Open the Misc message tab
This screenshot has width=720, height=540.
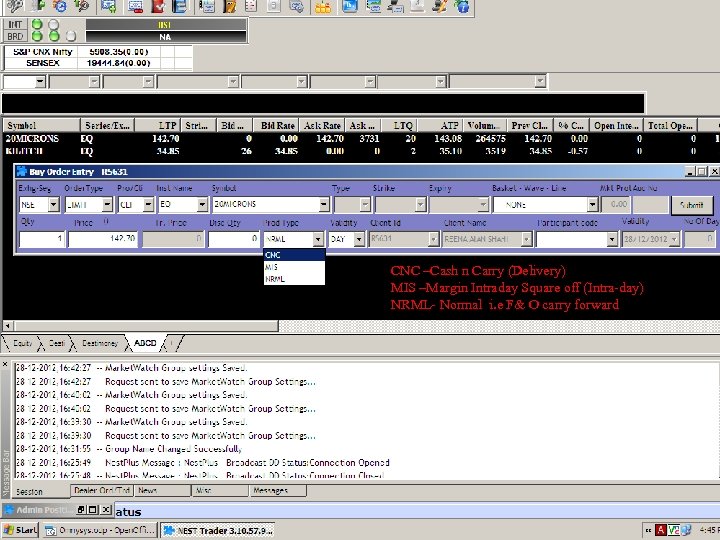220,490
